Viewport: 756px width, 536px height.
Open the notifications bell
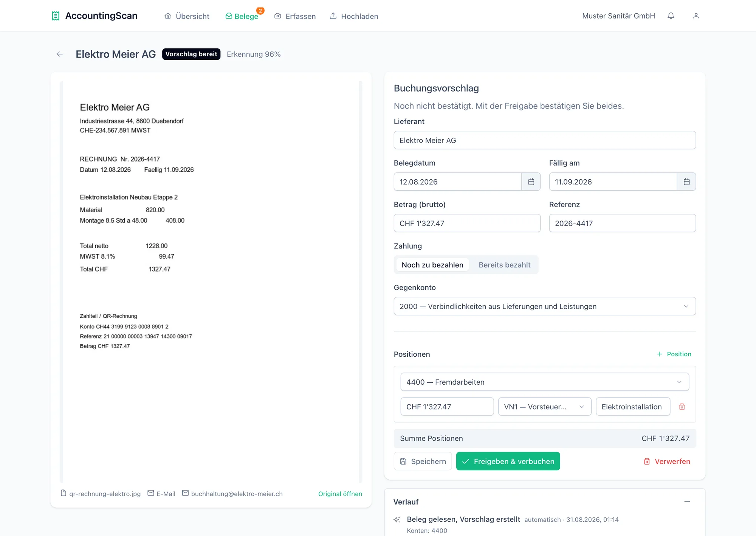point(671,16)
